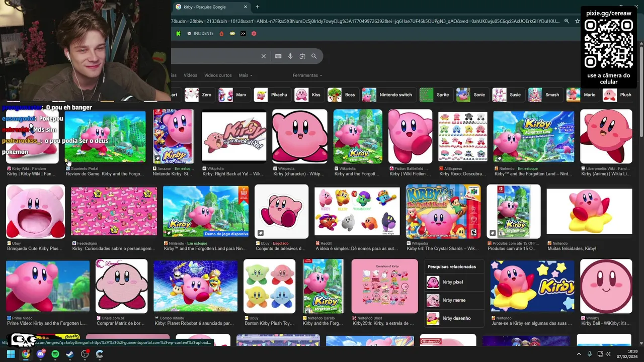The height and width of the screenshot is (362, 644).
Task: Click the zoom magnifier icon in address bar
Action: [567, 21]
